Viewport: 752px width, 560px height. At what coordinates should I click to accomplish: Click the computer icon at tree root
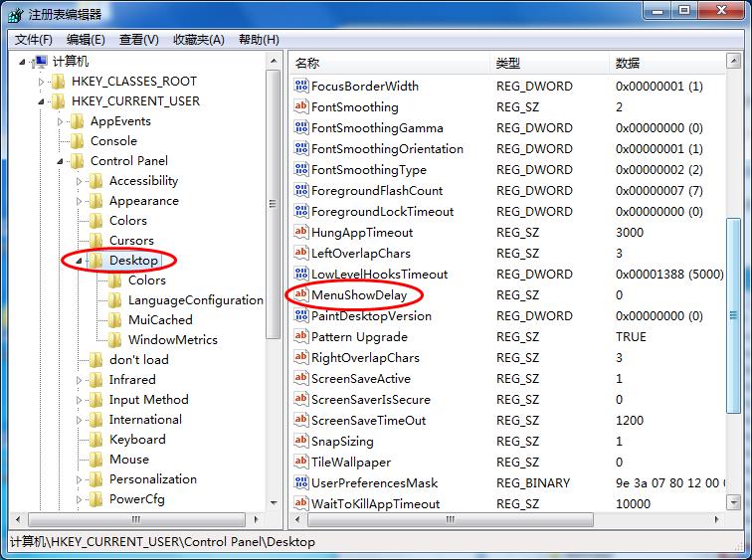[41, 62]
